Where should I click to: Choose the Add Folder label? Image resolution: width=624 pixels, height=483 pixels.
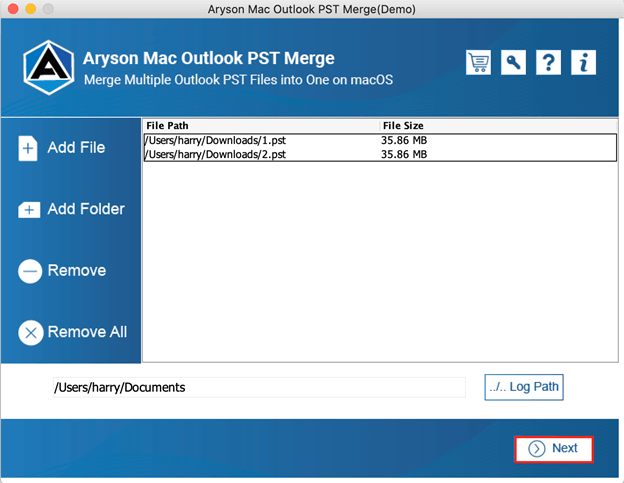point(86,209)
